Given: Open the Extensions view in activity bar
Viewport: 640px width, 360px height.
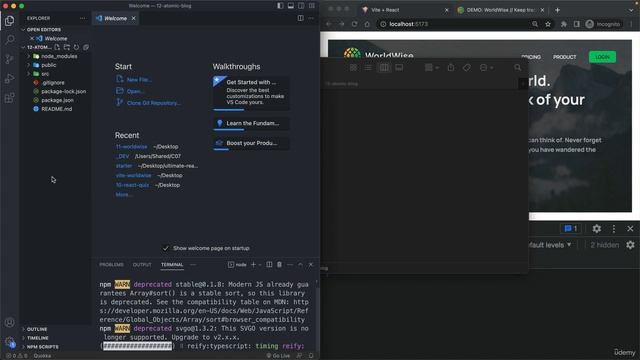Looking at the screenshot, I should 9,98.
